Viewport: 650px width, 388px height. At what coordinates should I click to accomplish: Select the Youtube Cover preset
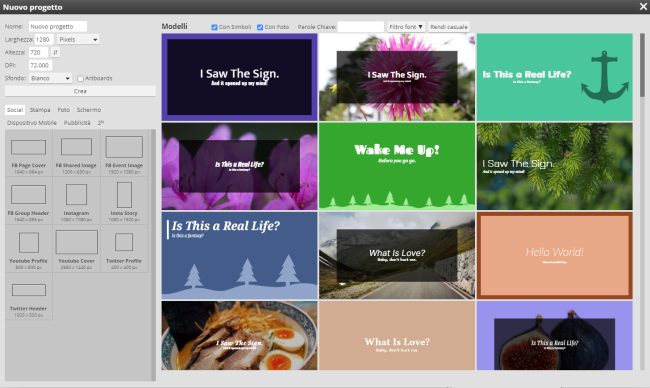pos(76,249)
